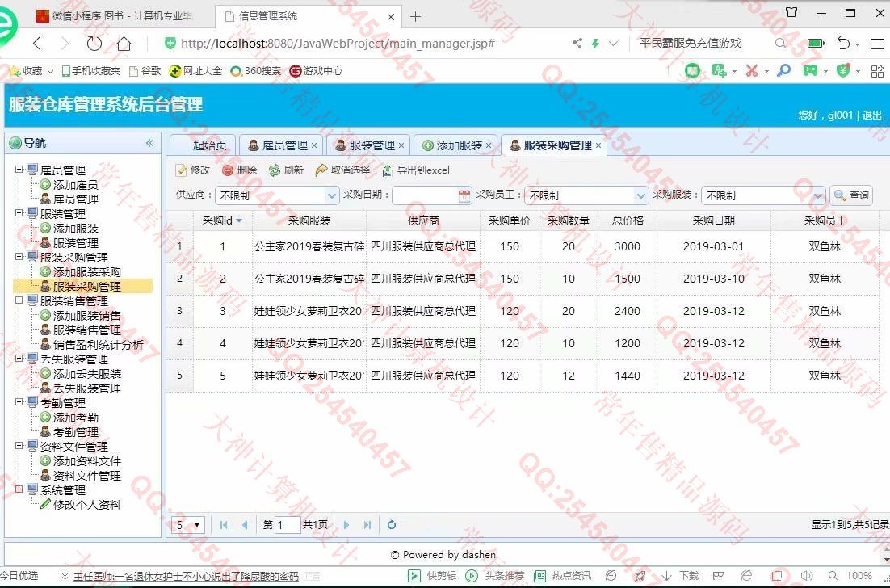
Task: Open 资料文件管理 leaf in tree
Action: (x=86, y=476)
